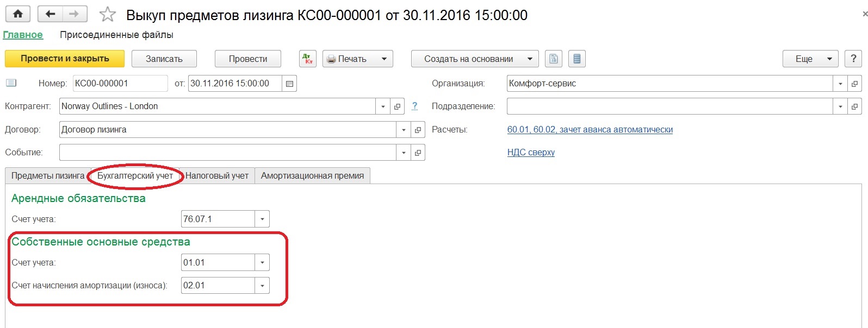Screen dimensions: 868x328
Task: Click the empty Подразделение field
Action: point(669,106)
